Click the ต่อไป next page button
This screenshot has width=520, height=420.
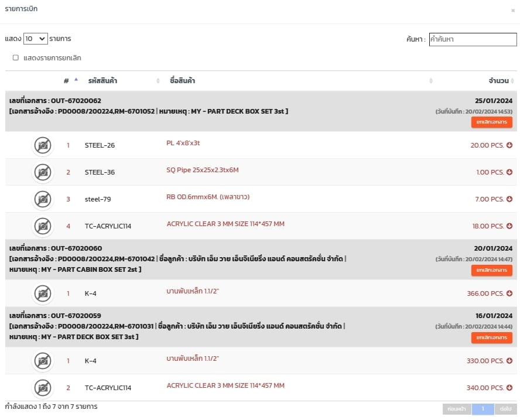point(505,409)
